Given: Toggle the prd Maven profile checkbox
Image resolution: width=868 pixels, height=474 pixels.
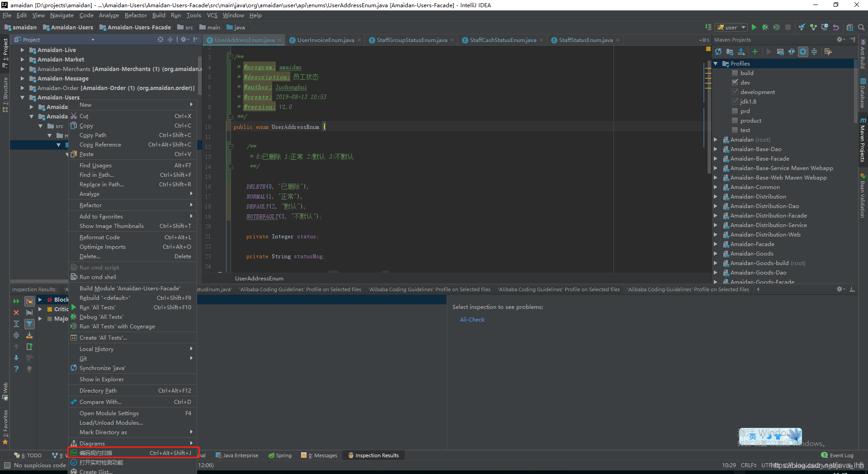Looking at the screenshot, I should click(x=735, y=111).
